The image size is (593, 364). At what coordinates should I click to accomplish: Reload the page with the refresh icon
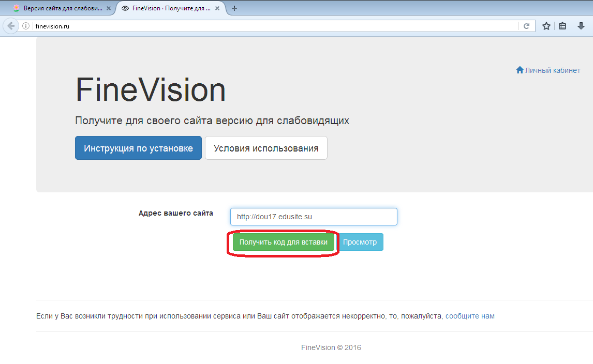[x=526, y=26]
